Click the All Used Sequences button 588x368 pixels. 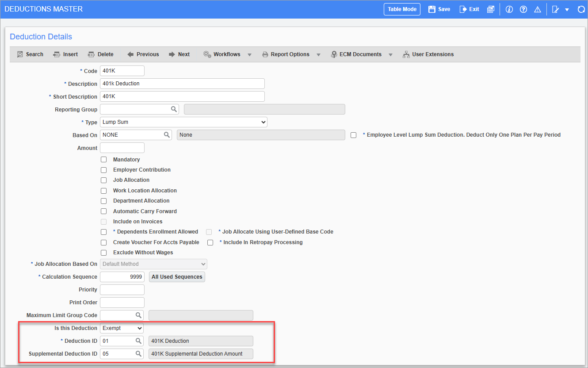click(x=177, y=277)
